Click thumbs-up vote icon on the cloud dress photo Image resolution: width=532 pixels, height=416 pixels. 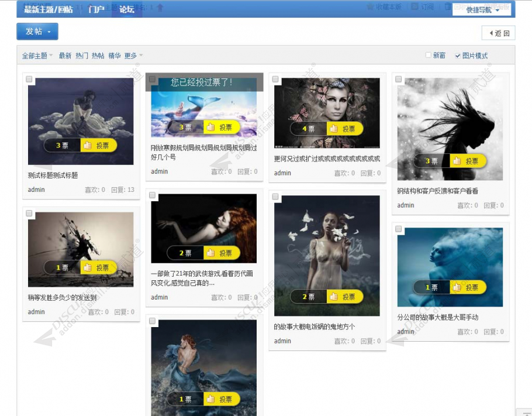[x=99, y=145]
